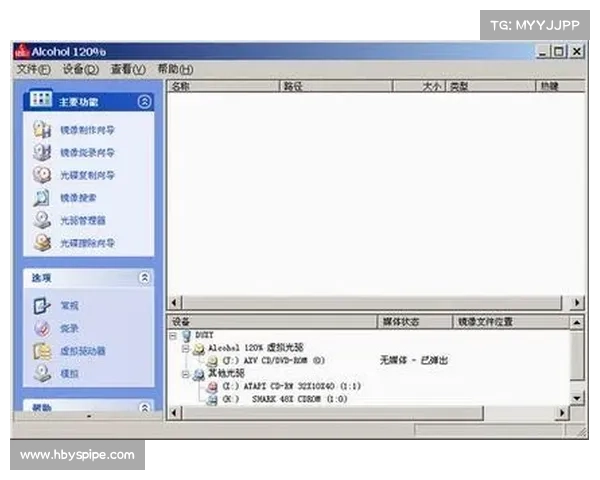
Task: Sort by the 类型 column header
Action: tap(491, 86)
